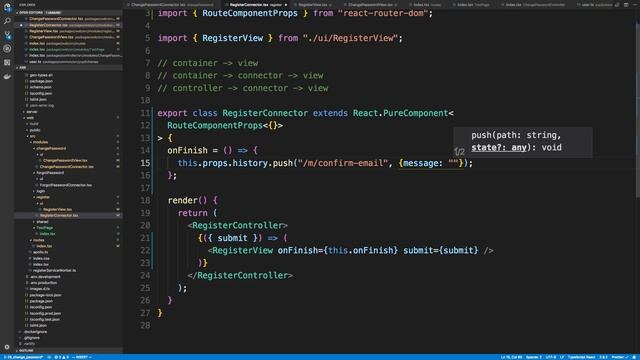Open the Manage gear icon
Image resolution: width=640 pixels, height=360 pixels.
click(7, 347)
